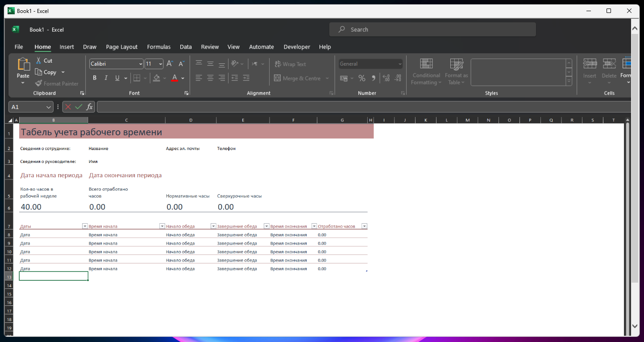Toggle italic formatting
The image size is (644, 342).
click(106, 78)
